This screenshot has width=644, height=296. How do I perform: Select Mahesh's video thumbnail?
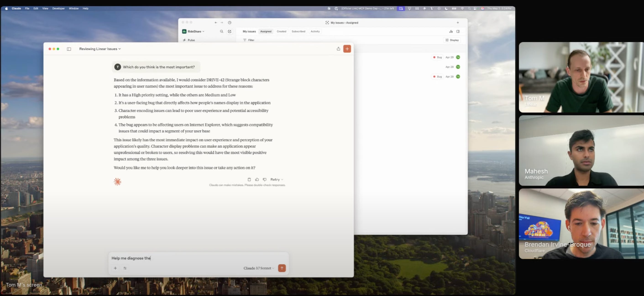(x=581, y=150)
